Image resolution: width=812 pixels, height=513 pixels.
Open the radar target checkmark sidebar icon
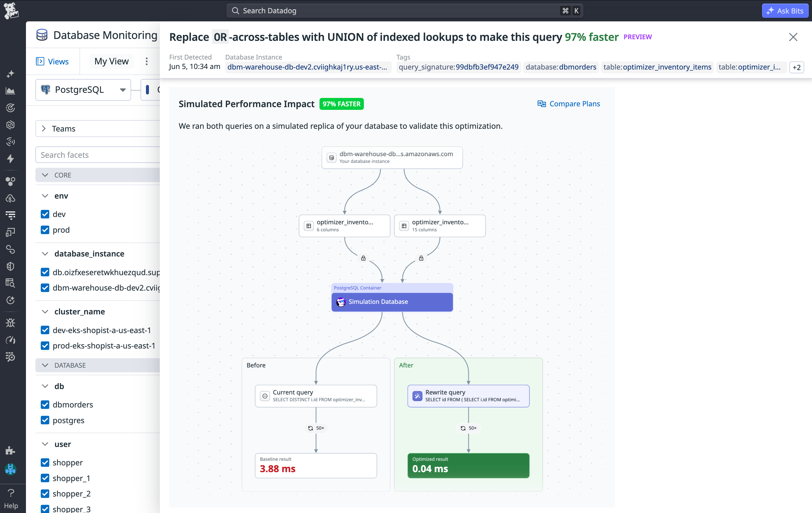(11, 108)
